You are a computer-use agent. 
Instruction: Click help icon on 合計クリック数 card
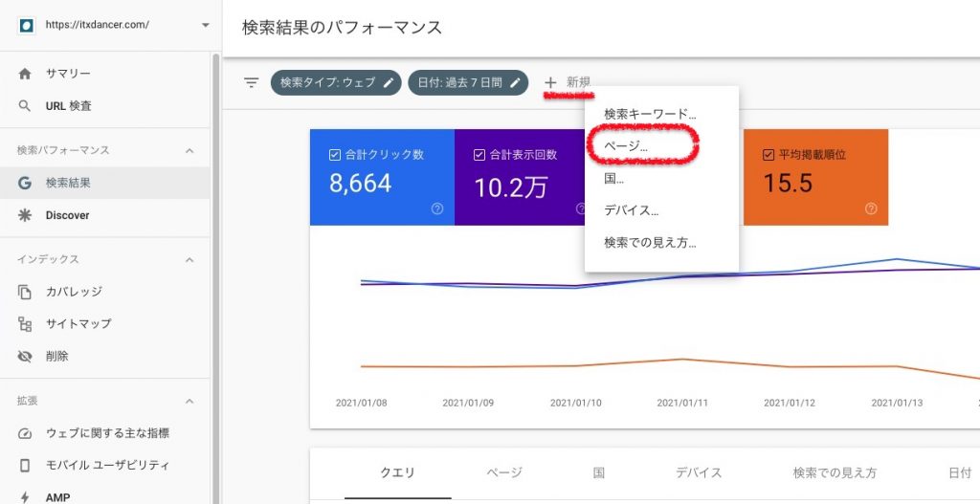[x=437, y=208]
